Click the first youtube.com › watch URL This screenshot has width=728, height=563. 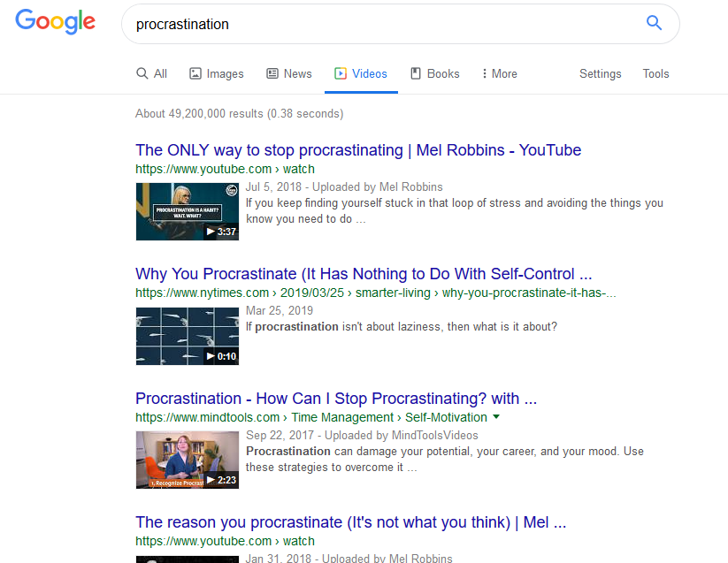click(225, 169)
